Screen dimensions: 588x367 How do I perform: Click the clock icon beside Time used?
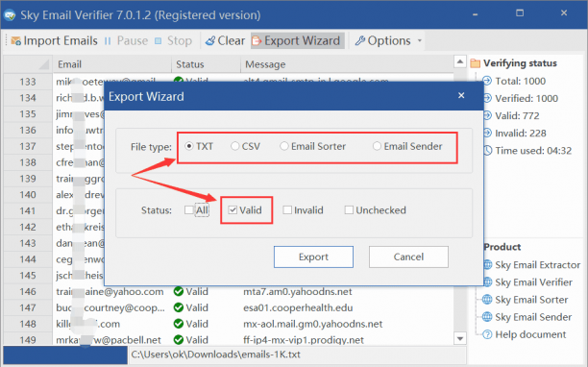[x=487, y=150]
